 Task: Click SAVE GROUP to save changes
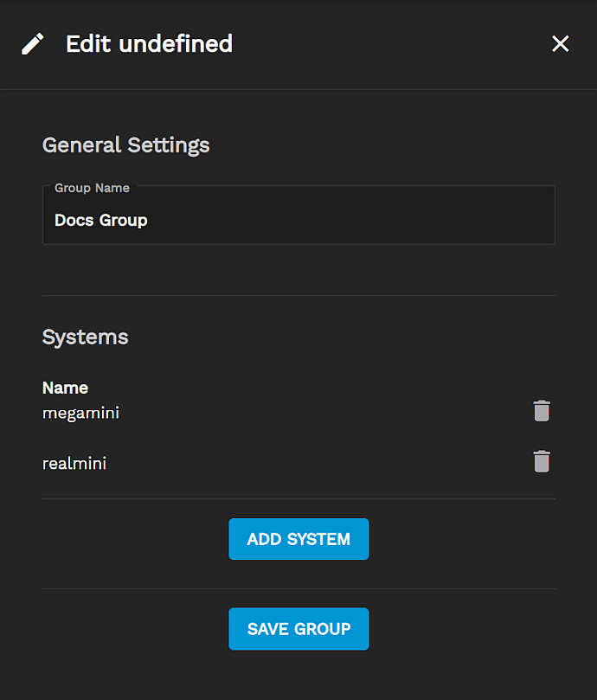click(x=298, y=629)
